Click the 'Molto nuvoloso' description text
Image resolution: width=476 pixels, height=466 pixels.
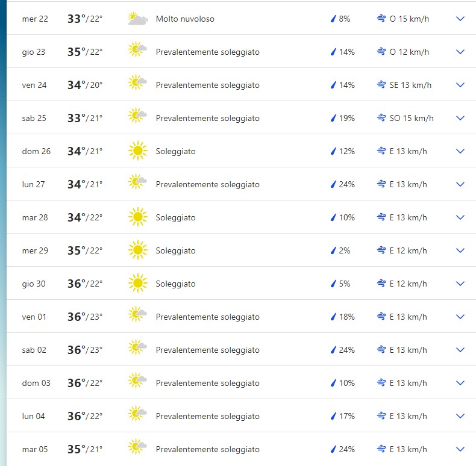point(185,19)
